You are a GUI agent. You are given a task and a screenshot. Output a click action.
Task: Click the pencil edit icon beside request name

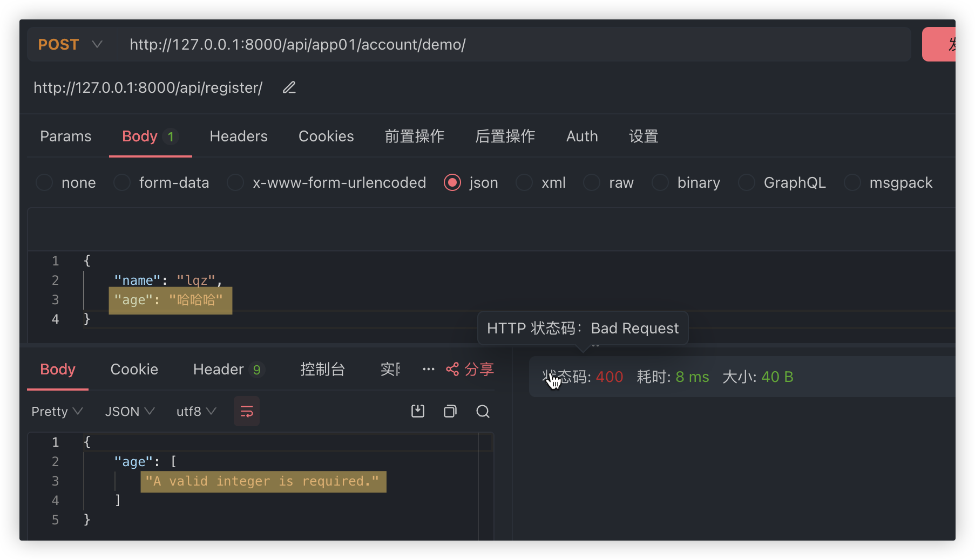(289, 87)
